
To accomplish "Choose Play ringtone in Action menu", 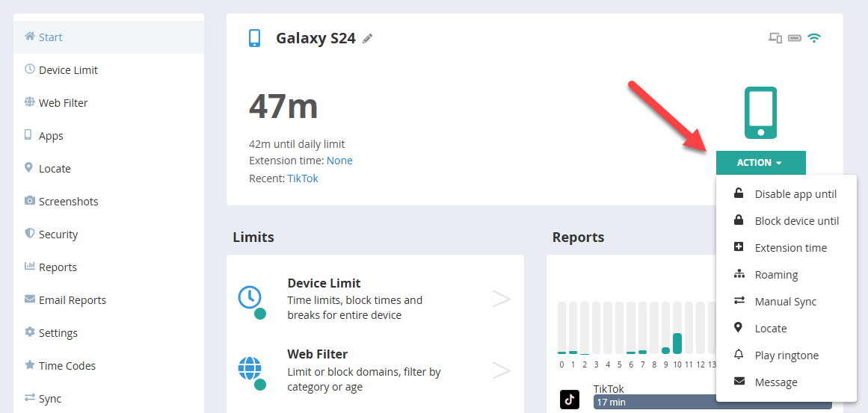I will (786, 355).
